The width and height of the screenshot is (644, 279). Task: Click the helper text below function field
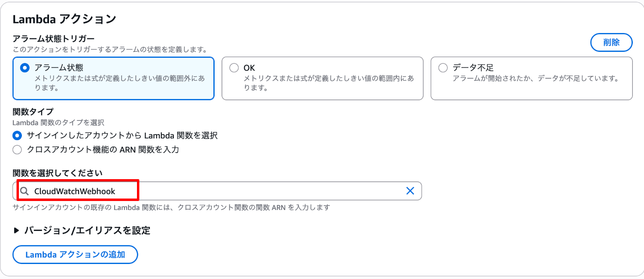click(171, 207)
